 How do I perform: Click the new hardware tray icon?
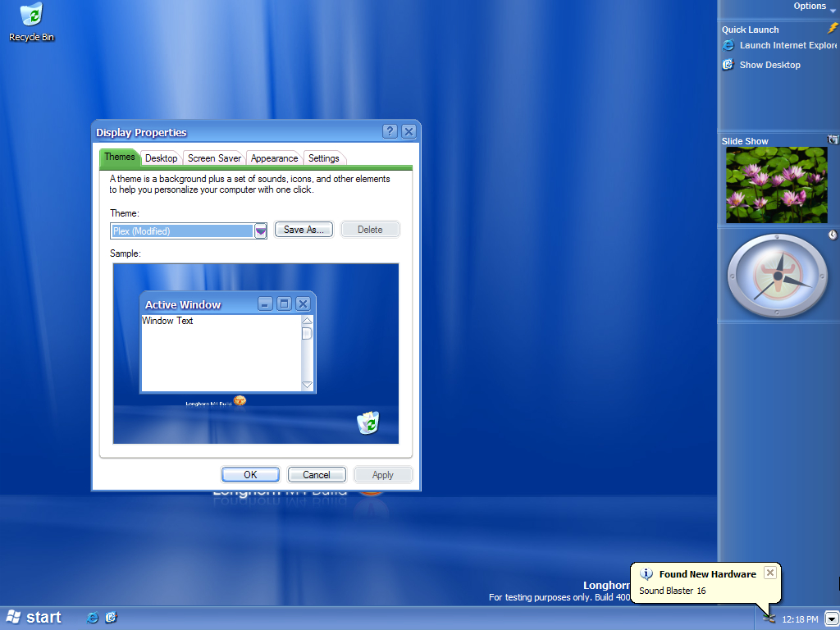tap(769, 619)
